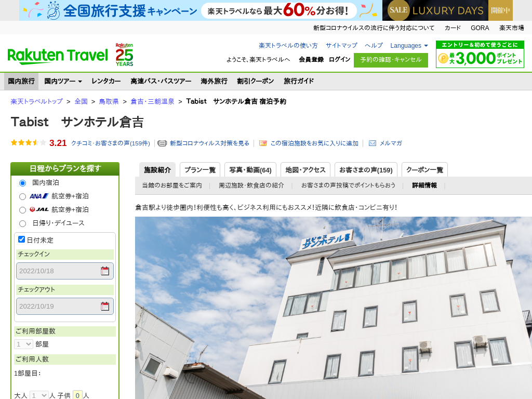Open the 楽天トラベルの使い方 link

click(288, 46)
